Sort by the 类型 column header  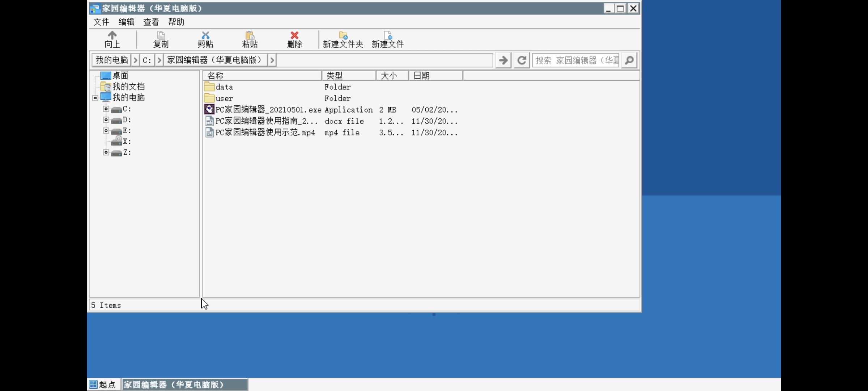[349, 76]
